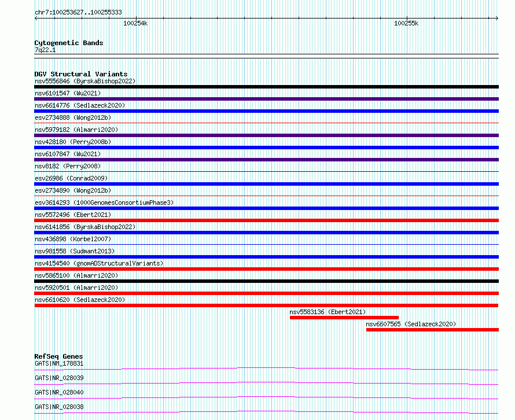Screen dimensions: 515x420
Task: Click the magenta line of GATS|NM_178831
Action: (x=266, y=369)
